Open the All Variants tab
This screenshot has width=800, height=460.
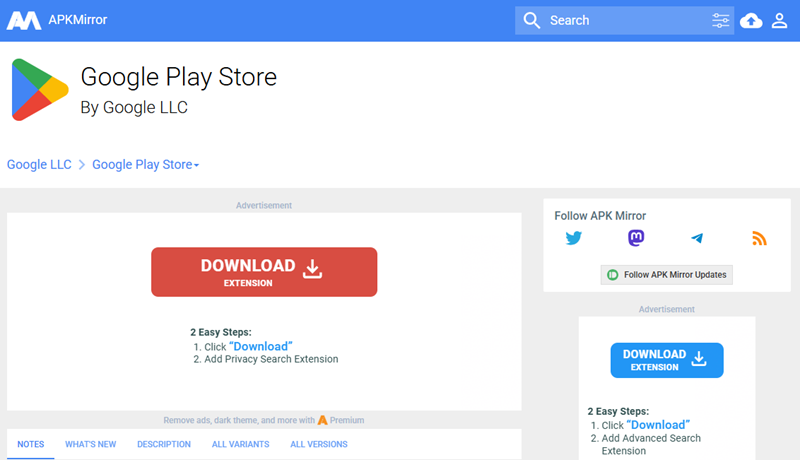(240, 444)
